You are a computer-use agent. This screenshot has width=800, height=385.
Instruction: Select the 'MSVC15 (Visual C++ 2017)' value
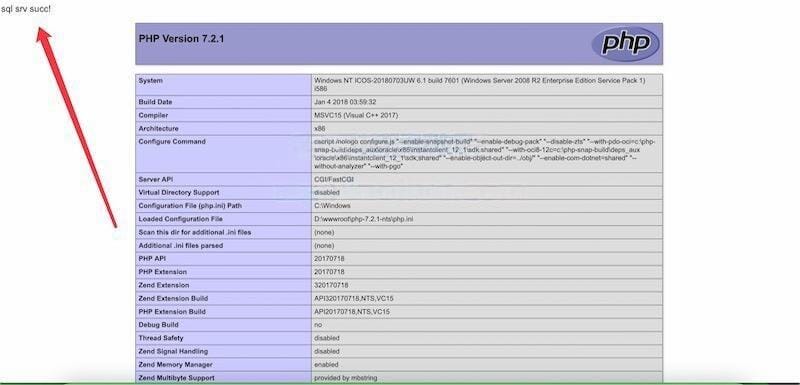pos(356,115)
